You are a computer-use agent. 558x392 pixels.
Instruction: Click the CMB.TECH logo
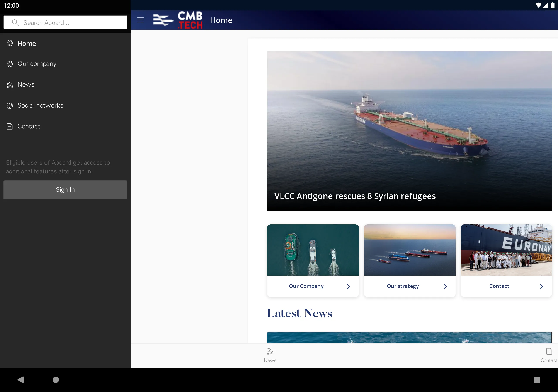[x=178, y=20]
